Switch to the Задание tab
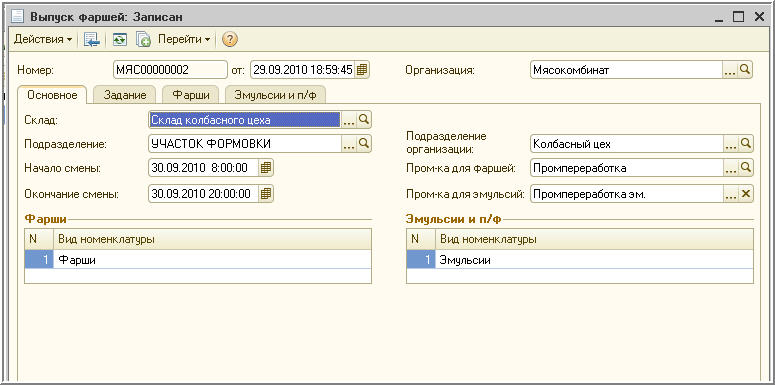The width and height of the screenshot is (775, 385). pos(125,95)
